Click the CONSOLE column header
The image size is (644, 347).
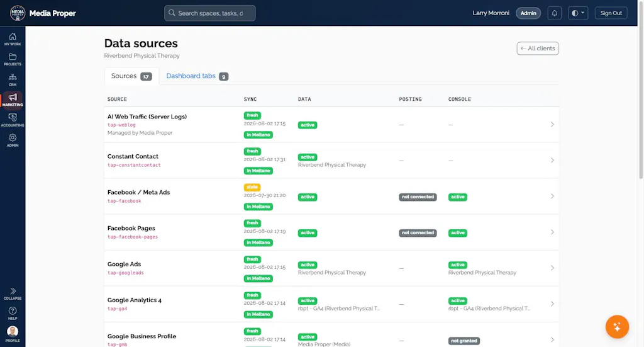tap(460, 99)
